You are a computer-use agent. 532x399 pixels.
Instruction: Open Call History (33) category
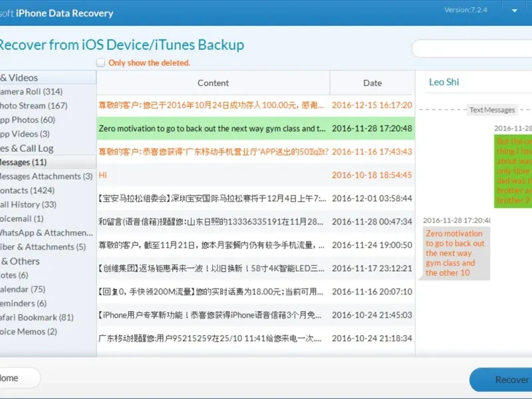tap(28, 205)
